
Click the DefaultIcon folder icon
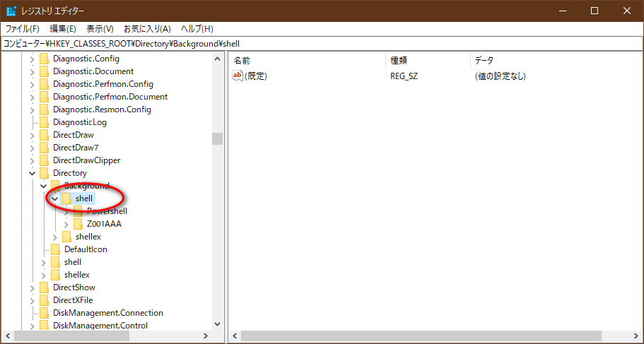(x=55, y=249)
